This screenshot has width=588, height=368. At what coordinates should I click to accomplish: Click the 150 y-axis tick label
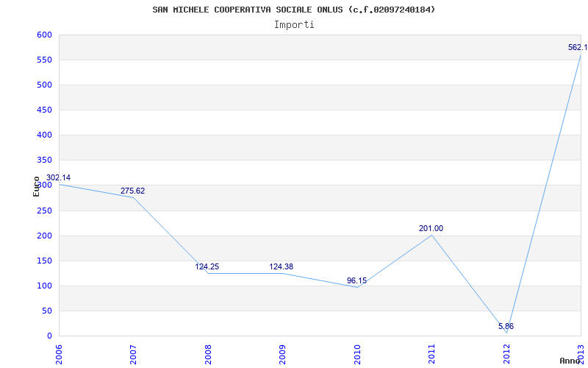coord(44,261)
